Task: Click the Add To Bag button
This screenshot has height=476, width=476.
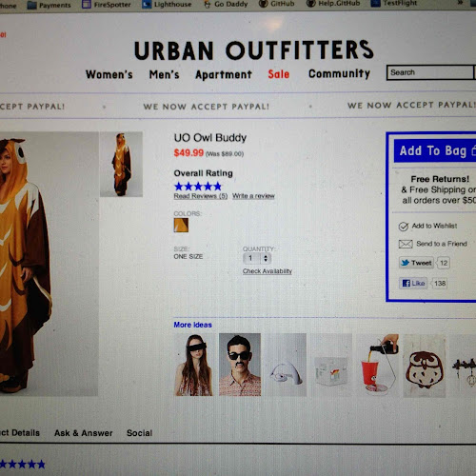Action: click(435, 150)
